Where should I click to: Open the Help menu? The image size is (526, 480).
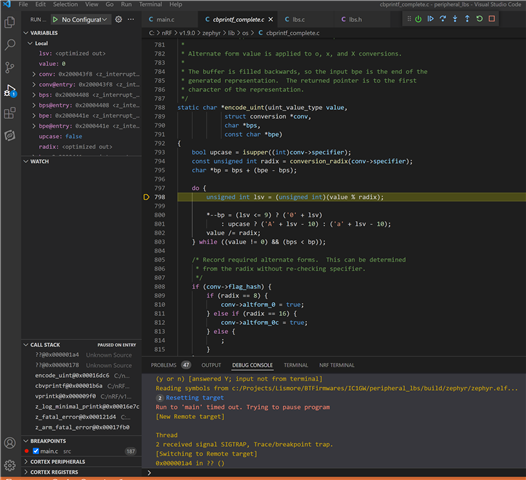pos(175,4)
